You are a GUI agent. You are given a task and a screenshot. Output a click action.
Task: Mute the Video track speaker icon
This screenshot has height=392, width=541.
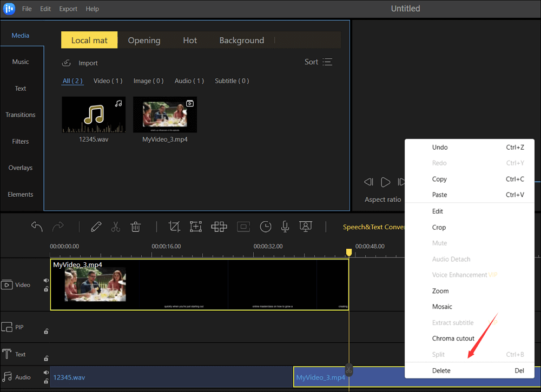coord(46,281)
